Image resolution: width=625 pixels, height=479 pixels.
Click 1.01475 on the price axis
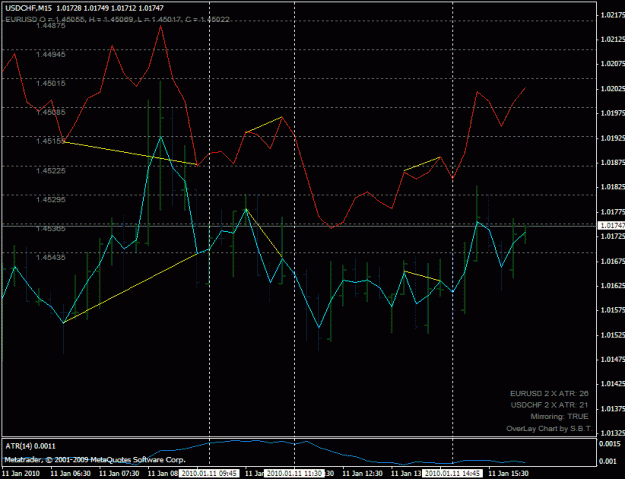(613, 359)
